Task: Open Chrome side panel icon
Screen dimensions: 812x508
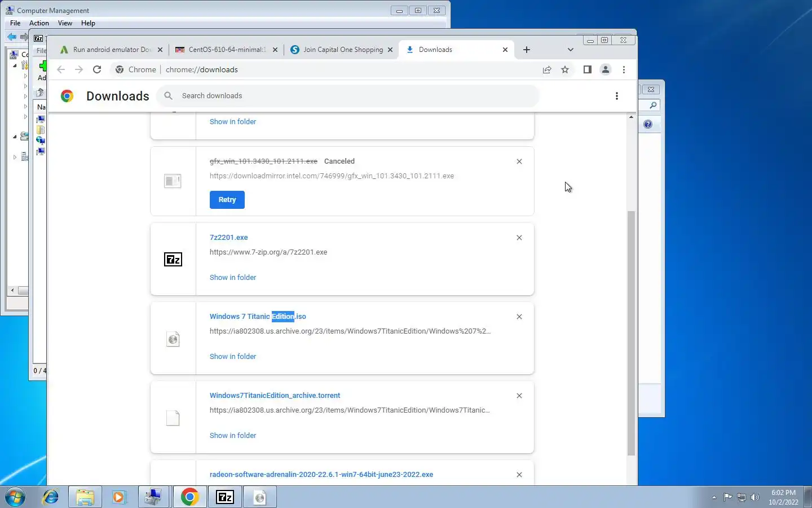Action: tap(587, 69)
